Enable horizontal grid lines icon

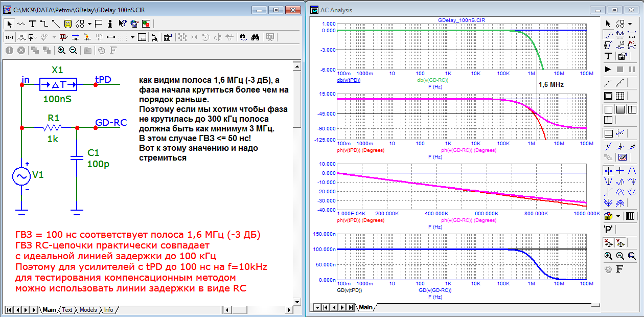point(620,109)
